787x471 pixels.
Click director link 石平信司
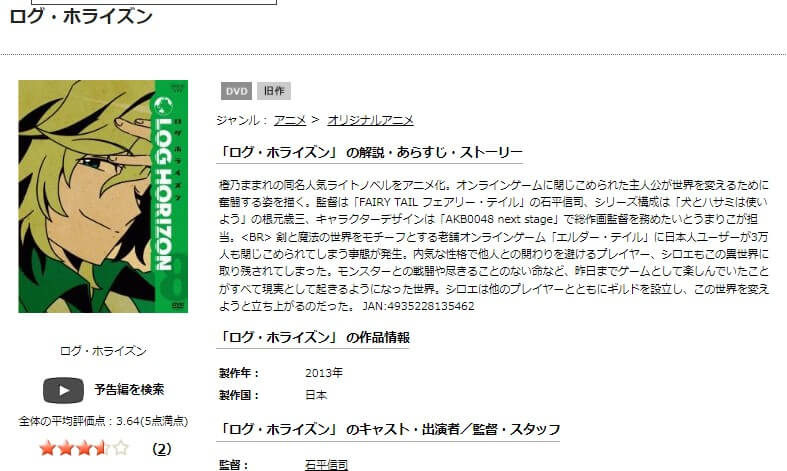tap(326, 465)
